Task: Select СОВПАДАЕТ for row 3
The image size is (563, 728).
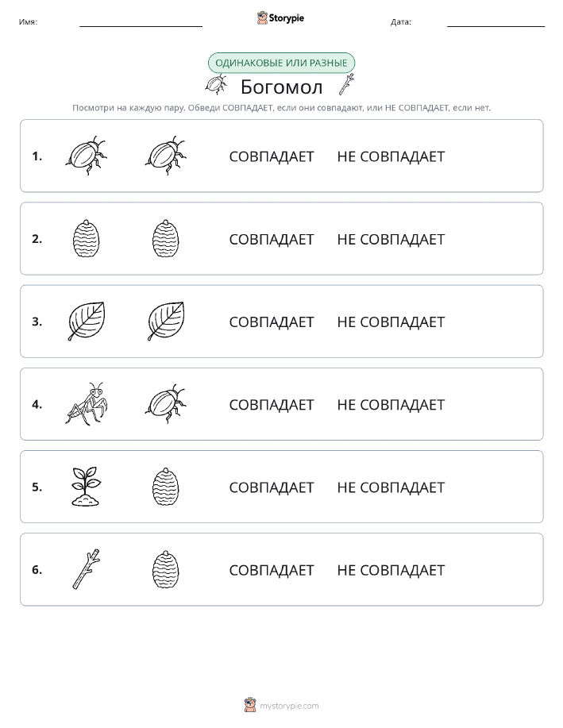Action: 272,322
